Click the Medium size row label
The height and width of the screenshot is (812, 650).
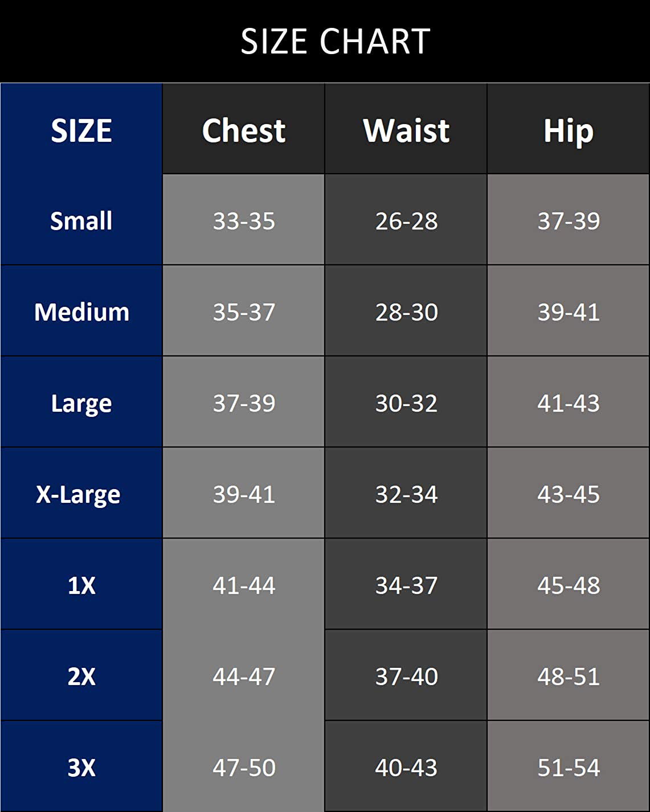coord(81,312)
